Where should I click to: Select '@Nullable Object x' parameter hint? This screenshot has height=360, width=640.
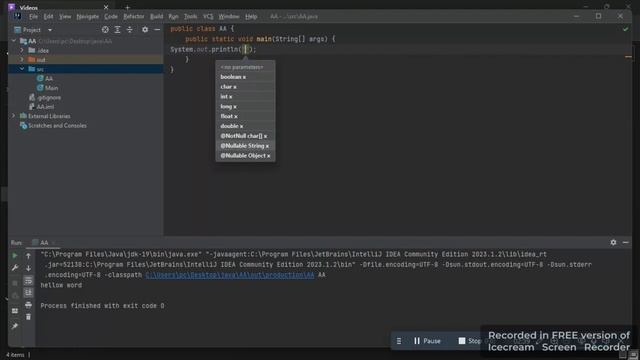click(245, 156)
